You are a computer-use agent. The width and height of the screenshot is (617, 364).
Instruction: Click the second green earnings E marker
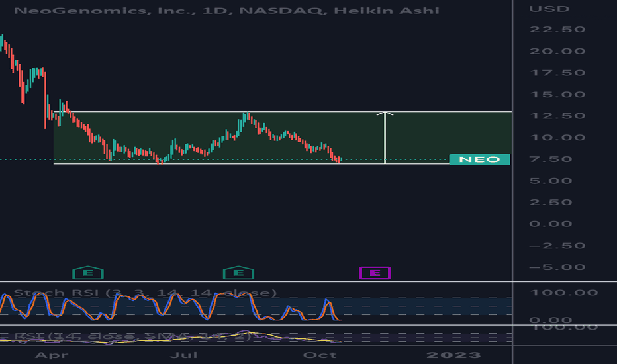click(x=238, y=273)
